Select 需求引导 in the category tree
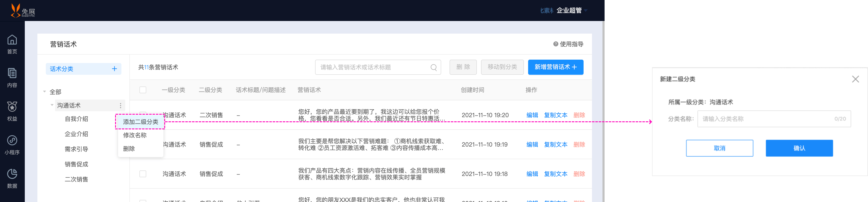868x202 pixels. pos(76,149)
